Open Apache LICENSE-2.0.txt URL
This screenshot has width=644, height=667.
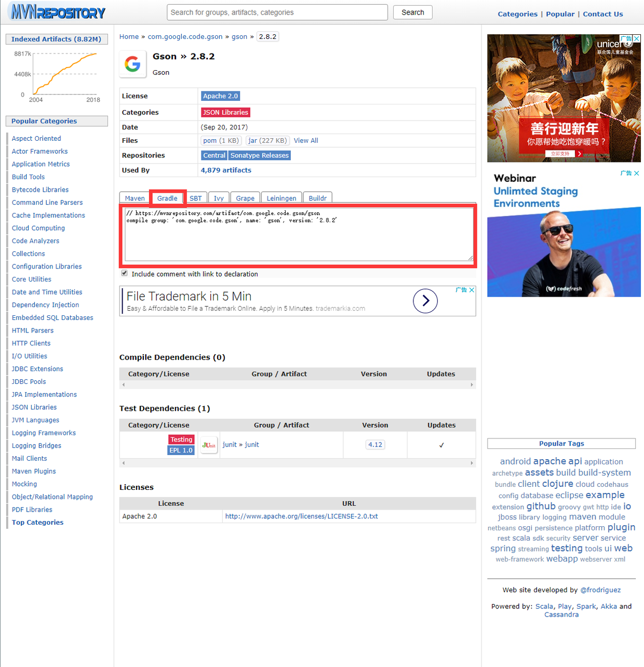click(x=301, y=516)
